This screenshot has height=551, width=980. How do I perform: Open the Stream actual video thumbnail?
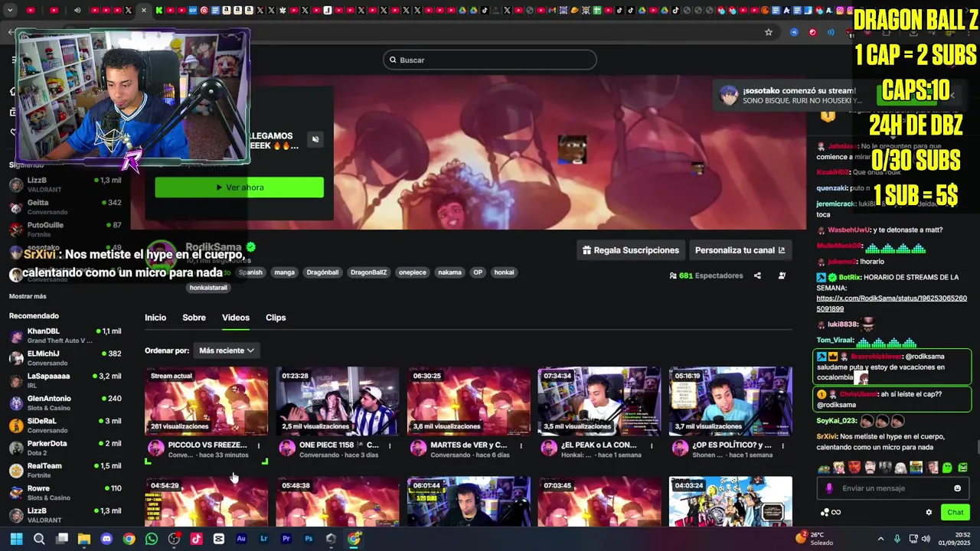click(207, 401)
